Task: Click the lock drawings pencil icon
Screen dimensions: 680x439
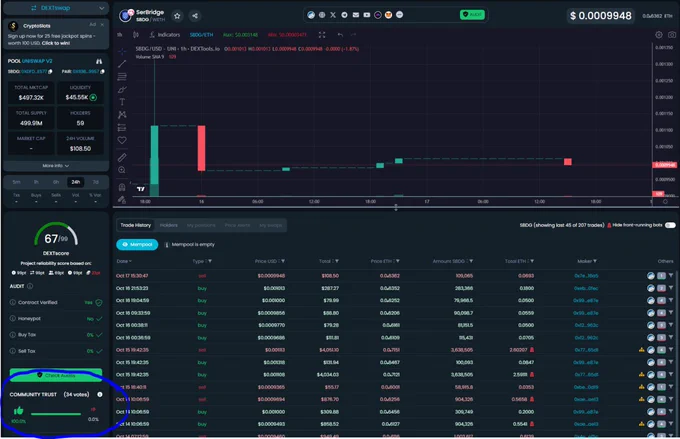Action: point(122,200)
